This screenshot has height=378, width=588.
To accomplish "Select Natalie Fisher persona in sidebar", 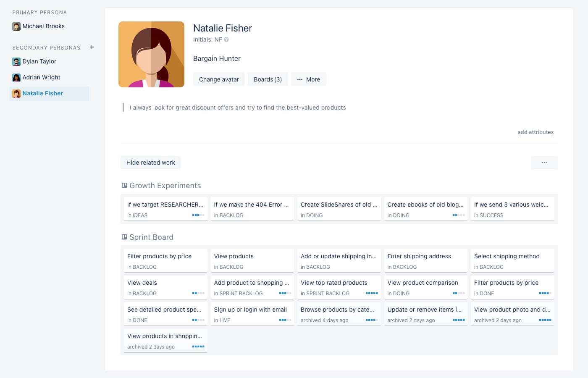I will tap(49, 93).
